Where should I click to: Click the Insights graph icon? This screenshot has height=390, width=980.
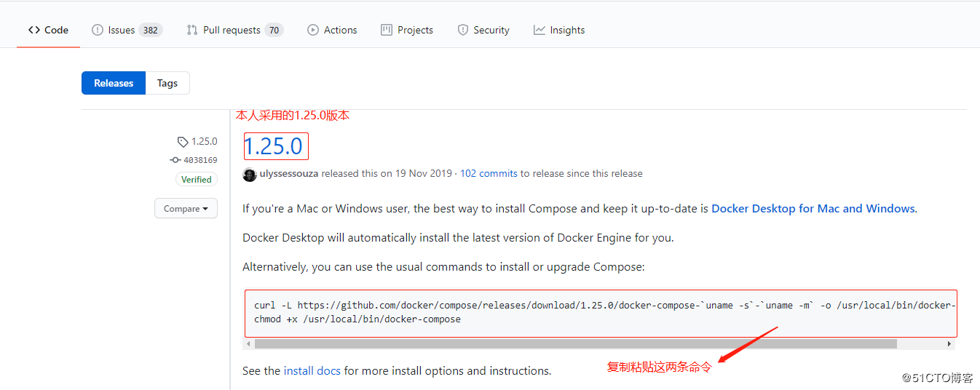[540, 30]
